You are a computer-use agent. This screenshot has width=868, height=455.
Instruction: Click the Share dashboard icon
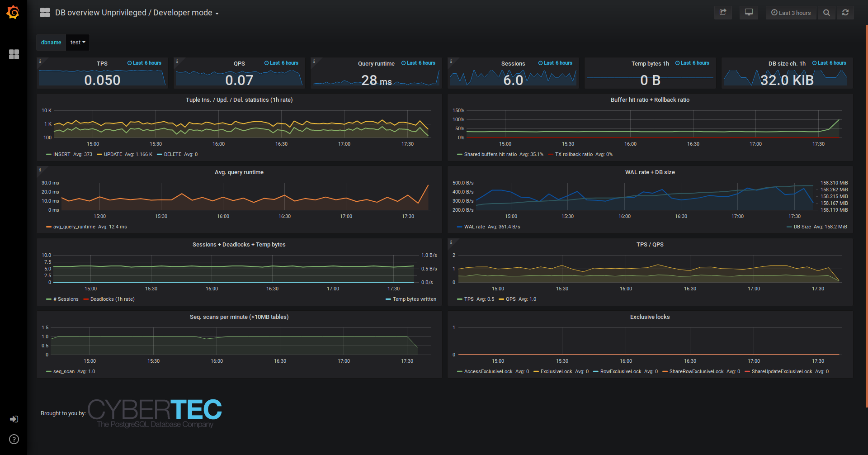coord(723,13)
